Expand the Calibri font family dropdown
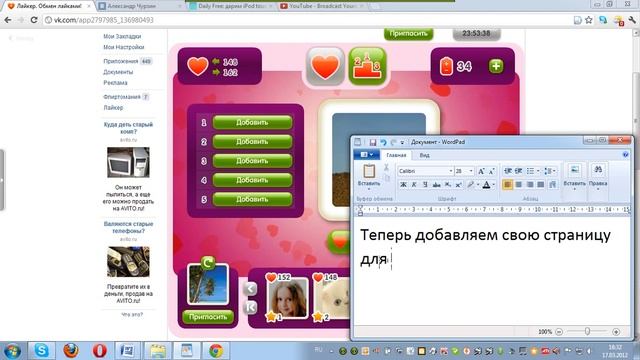 (x=451, y=171)
